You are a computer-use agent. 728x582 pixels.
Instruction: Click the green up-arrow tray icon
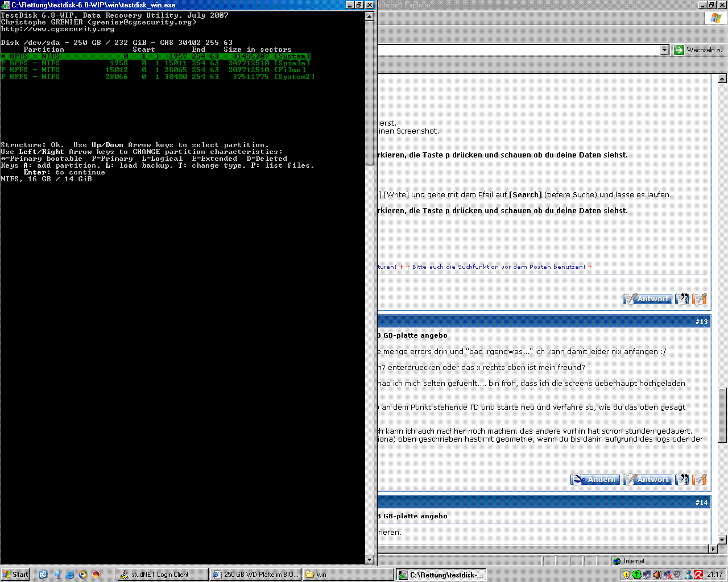[637, 575]
